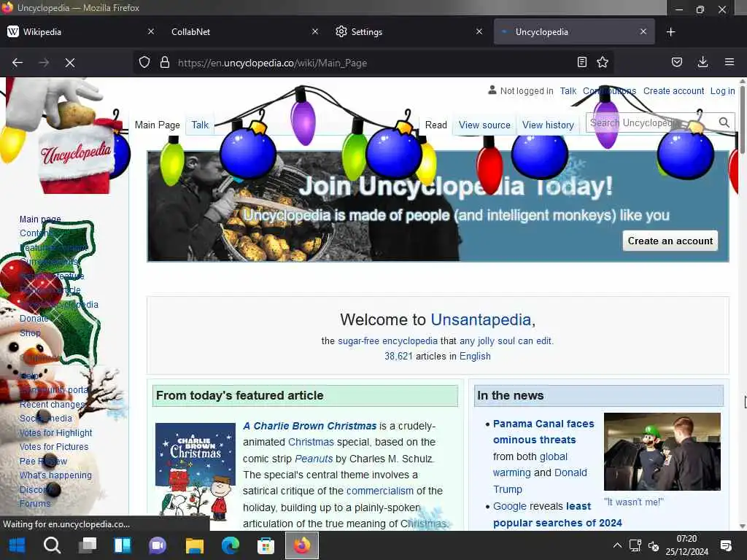Click the Log in link
The width and height of the screenshot is (747, 560).
pos(722,91)
